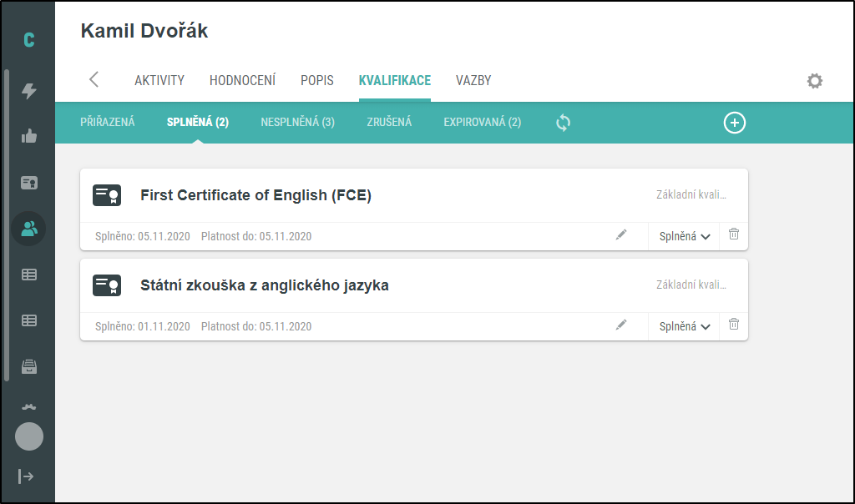The width and height of the screenshot is (855, 504).
Task: Open Státní zkouška z anglického jazyka title
Action: click(265, 285)
